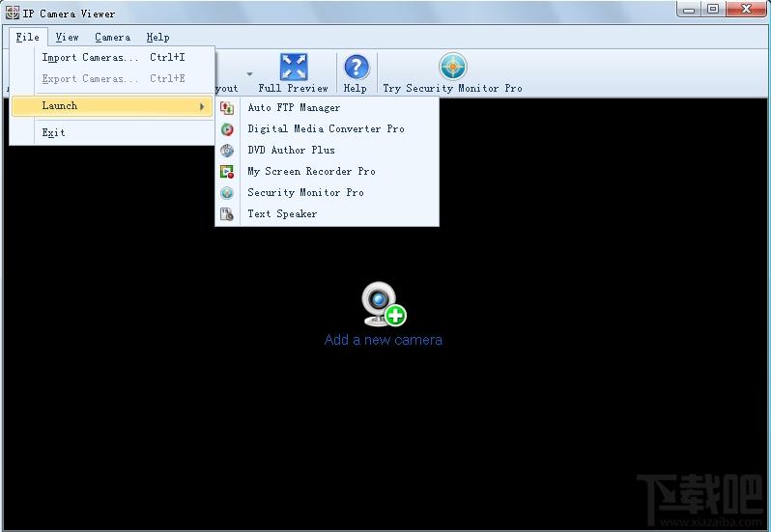The height and width of the screenshot is (532, 771).
Task: Click the DVD Author Plus disc icon
Action: pos(227,151)
